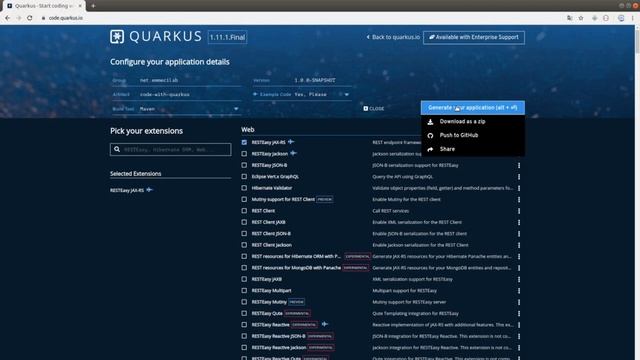Click the Share arrow icon

[x=430, y=149]
